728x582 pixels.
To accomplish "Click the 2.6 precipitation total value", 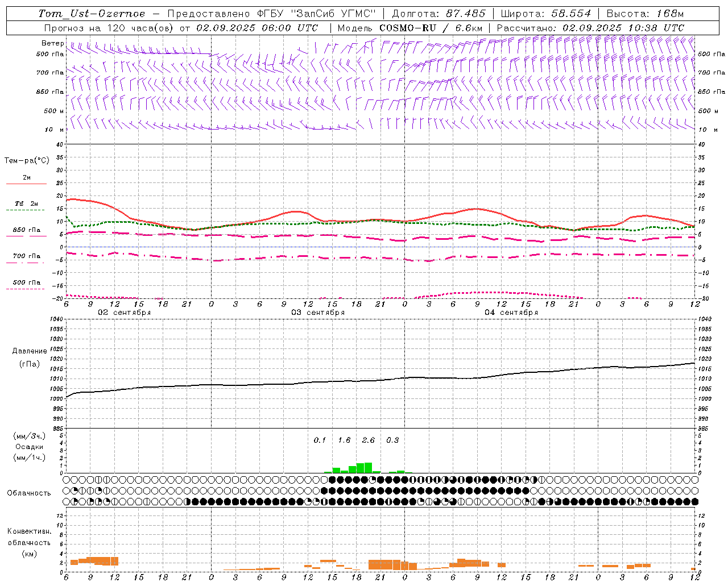I will point(369,440).
